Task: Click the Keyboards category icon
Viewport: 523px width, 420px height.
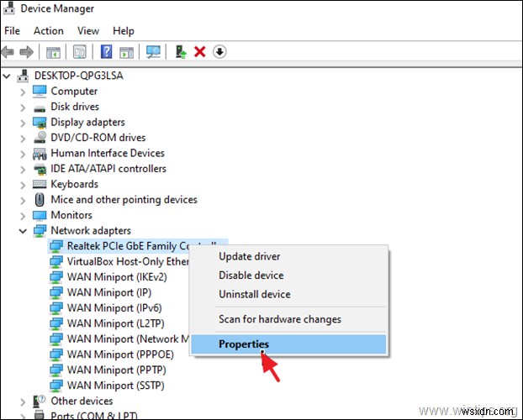Action: coord(40,184)
